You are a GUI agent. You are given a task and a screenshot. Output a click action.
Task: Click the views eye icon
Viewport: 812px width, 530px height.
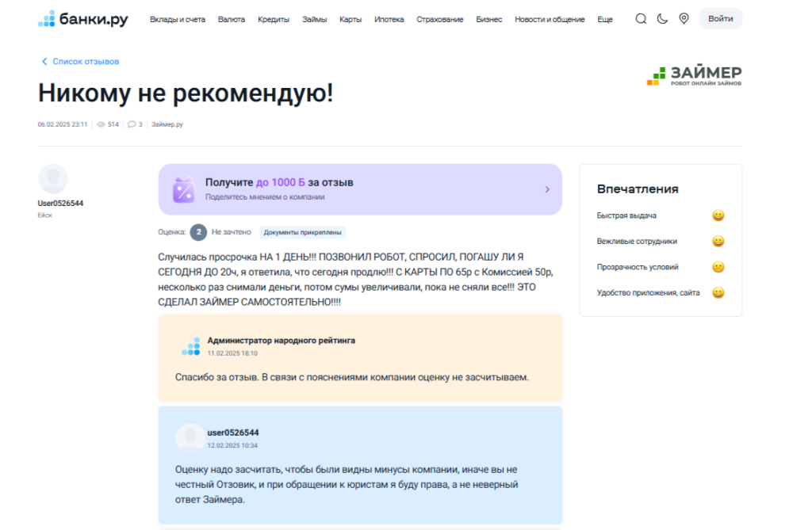click(x=101, y=124)
